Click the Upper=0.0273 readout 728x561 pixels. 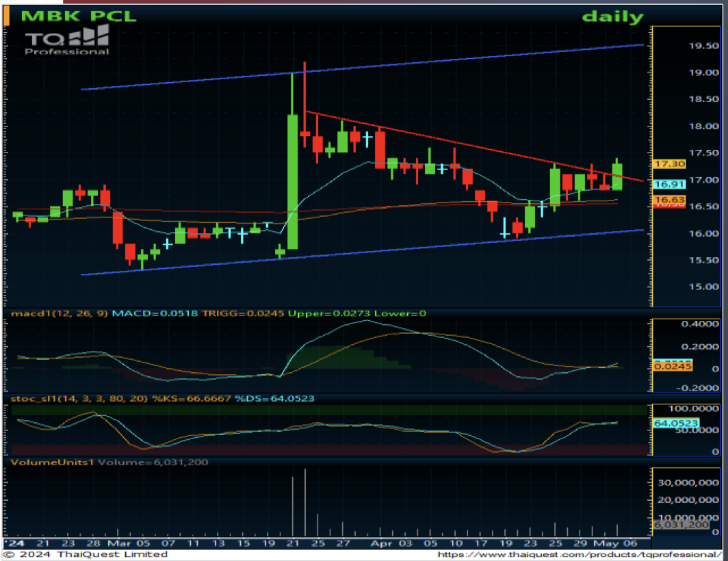pos(328,313)
